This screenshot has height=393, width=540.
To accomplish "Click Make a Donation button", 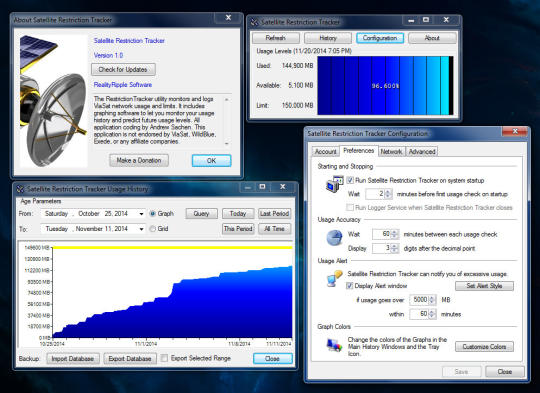I will tap(139, 161).
